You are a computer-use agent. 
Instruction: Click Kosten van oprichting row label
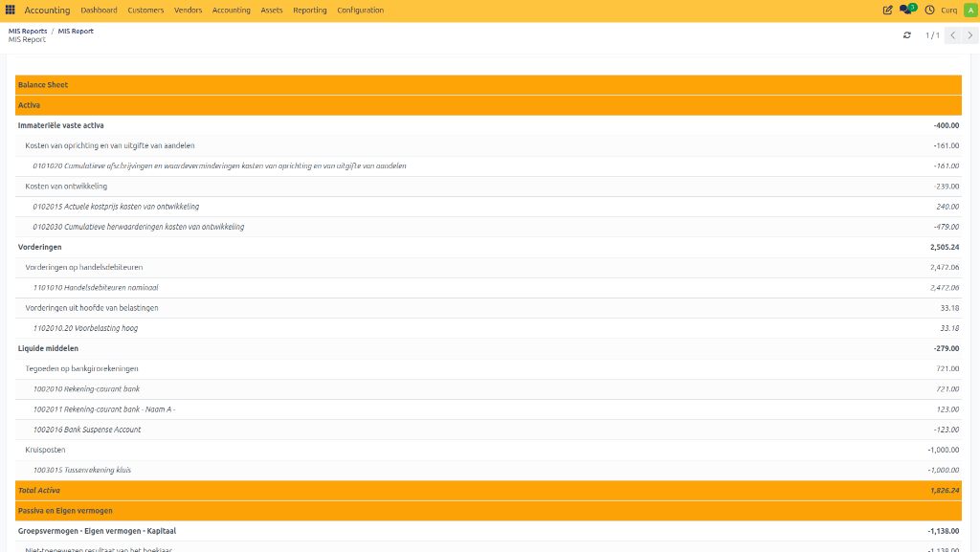pos(110,145)
